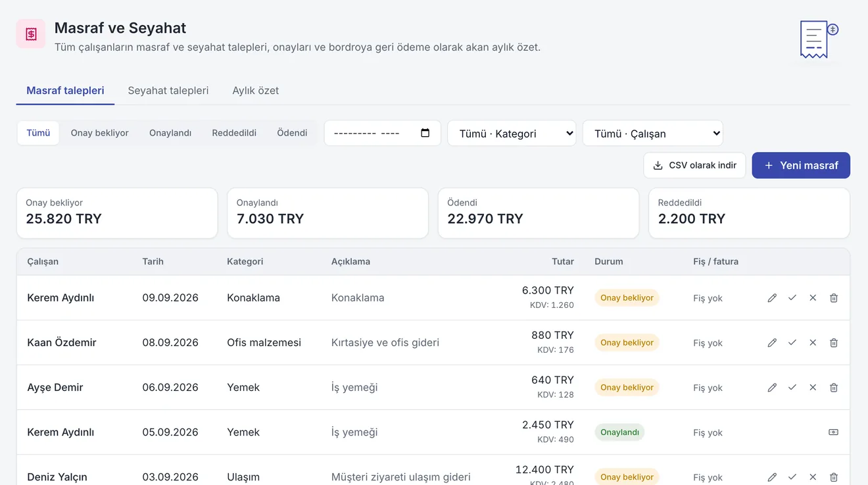Delete Deniz Yalçın's Ulaşım expense

click(x=834, y=477)
